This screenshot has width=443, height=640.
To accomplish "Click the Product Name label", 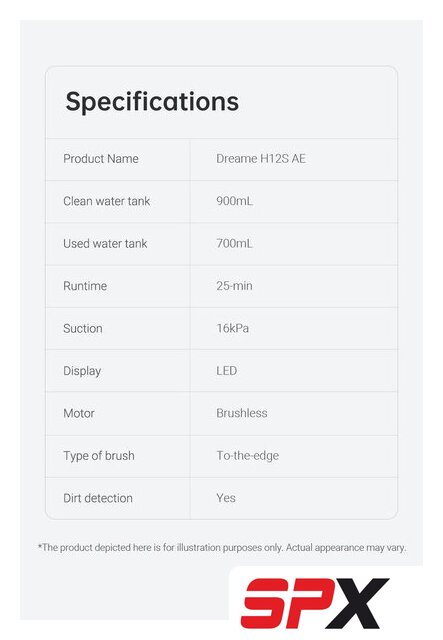I will pos(101,158).
